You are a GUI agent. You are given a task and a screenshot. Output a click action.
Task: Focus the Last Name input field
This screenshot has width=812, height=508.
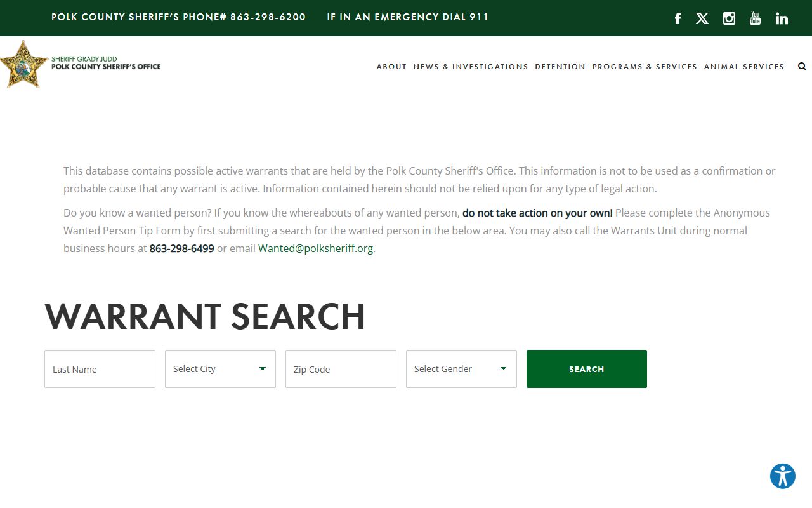click(x=100, y=369)
